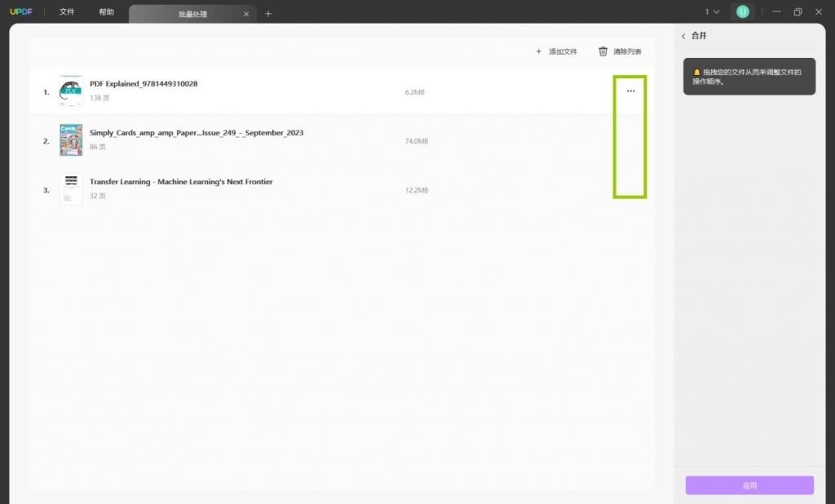Image resolution: width=835 pixels, height=504 pixels.
Task: Select the Transfer Learning file row title
Action: (181, 182)
